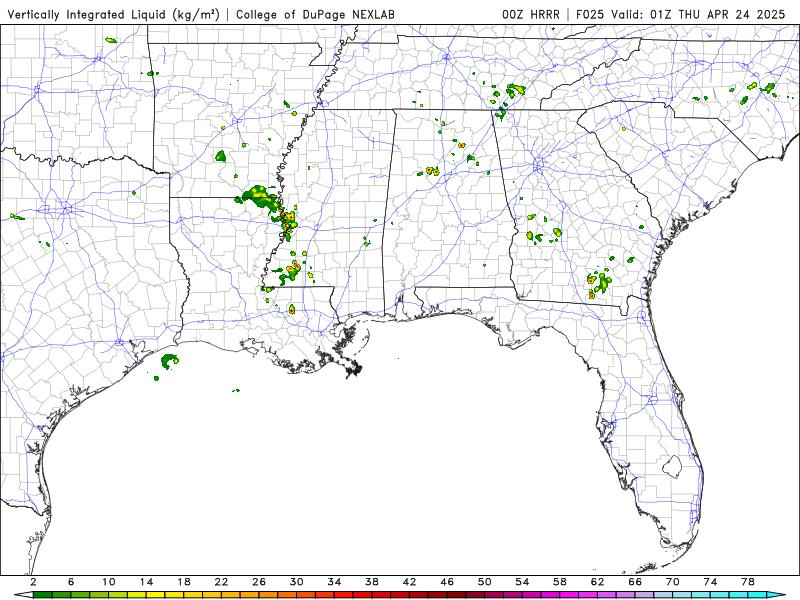Click the colorbar label "38"

(x=372, y=582)
